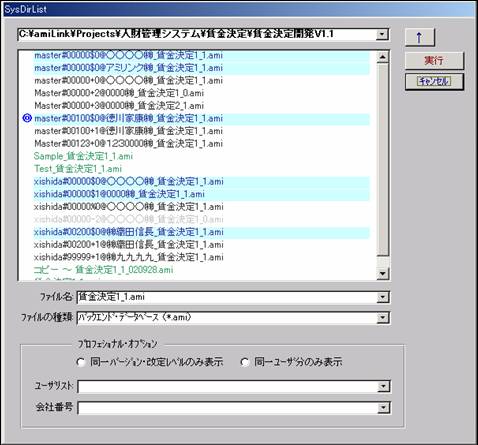Expand the ユーザリスト dropdown
The height and width of the screenshot is (445, 478).
point(383,387)
